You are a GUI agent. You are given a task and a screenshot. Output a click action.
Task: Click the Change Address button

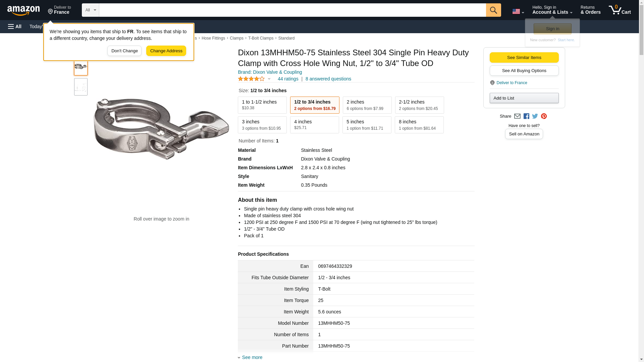pos(166,51)
